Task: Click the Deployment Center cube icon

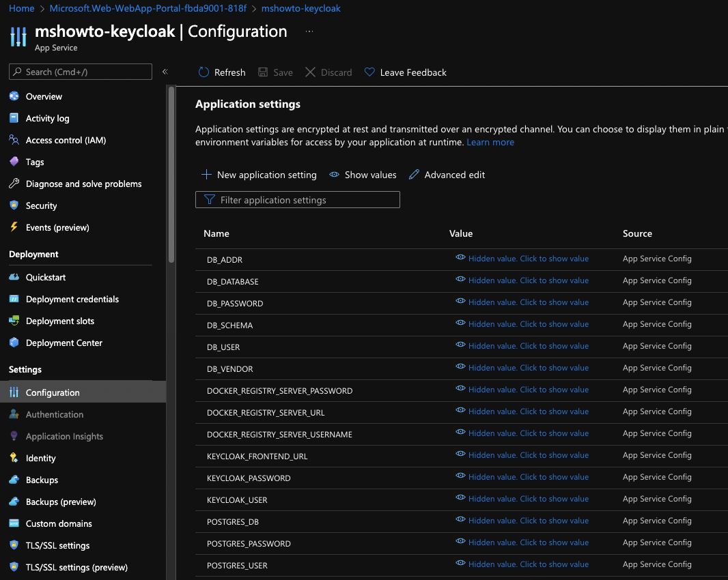Action: [14, 343]
